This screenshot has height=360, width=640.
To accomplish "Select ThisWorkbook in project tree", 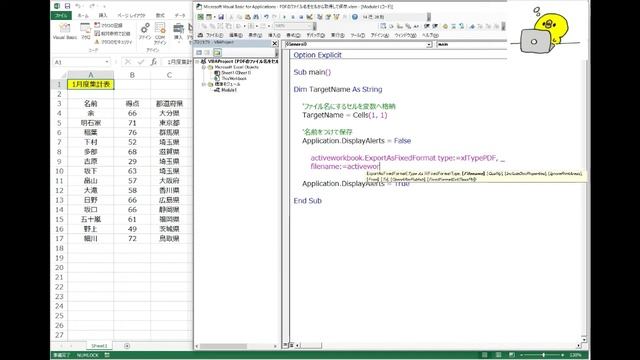I will (x=234, y=78).
